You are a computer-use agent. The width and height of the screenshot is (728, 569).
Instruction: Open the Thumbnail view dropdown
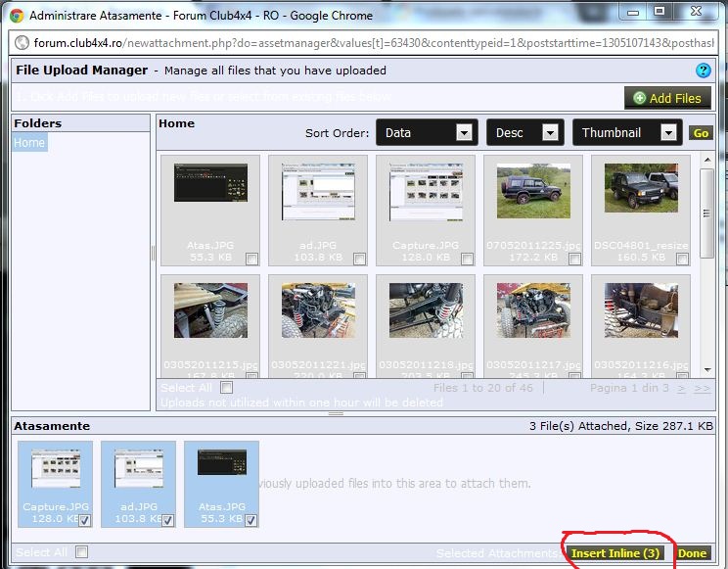pyautogui.click(x=627, y=133)
